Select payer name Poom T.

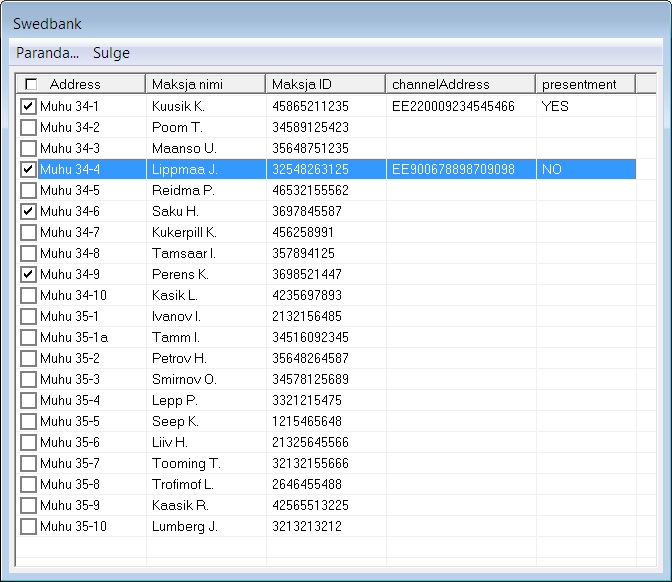click(x=177, y=127)
